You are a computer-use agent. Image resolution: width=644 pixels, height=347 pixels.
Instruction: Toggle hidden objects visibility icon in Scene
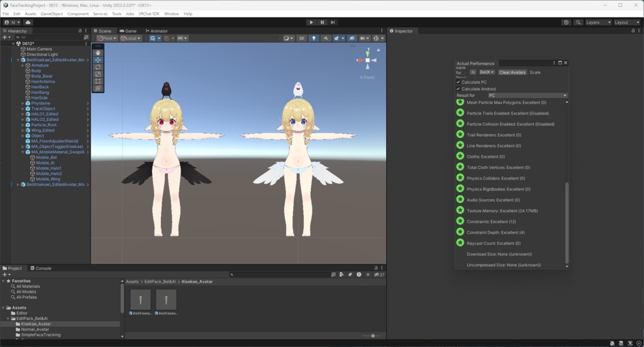(x=352, y=38)
